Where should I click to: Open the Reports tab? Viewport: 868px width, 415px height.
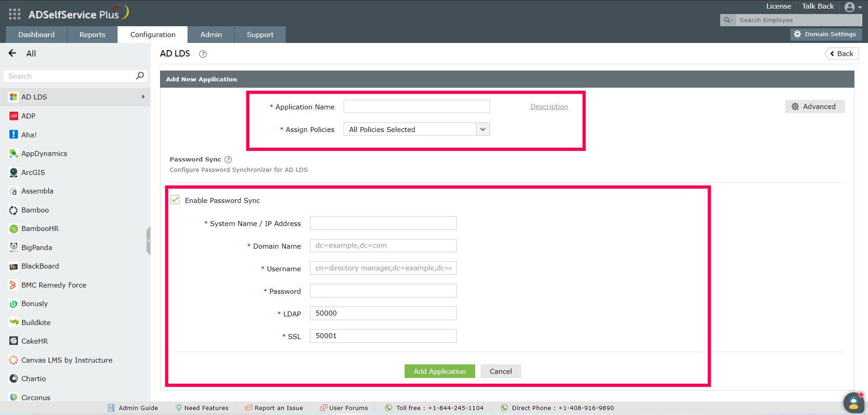coord(92,35)
